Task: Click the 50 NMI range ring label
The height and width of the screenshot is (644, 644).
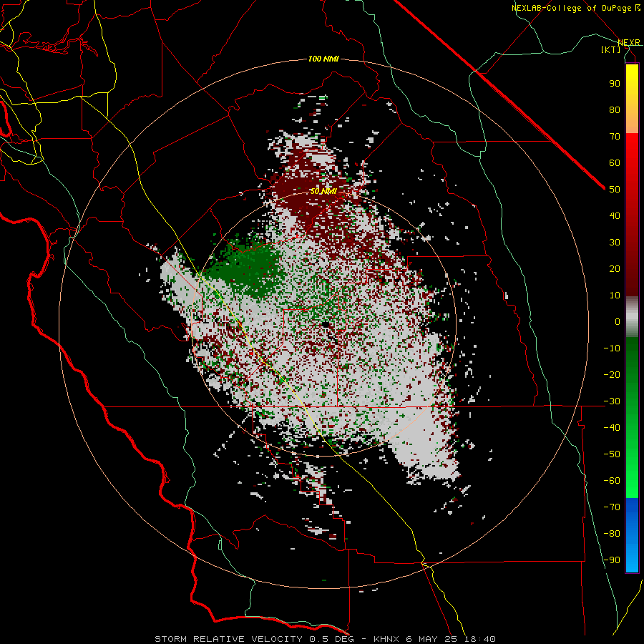Action: (x=323, y=191)
